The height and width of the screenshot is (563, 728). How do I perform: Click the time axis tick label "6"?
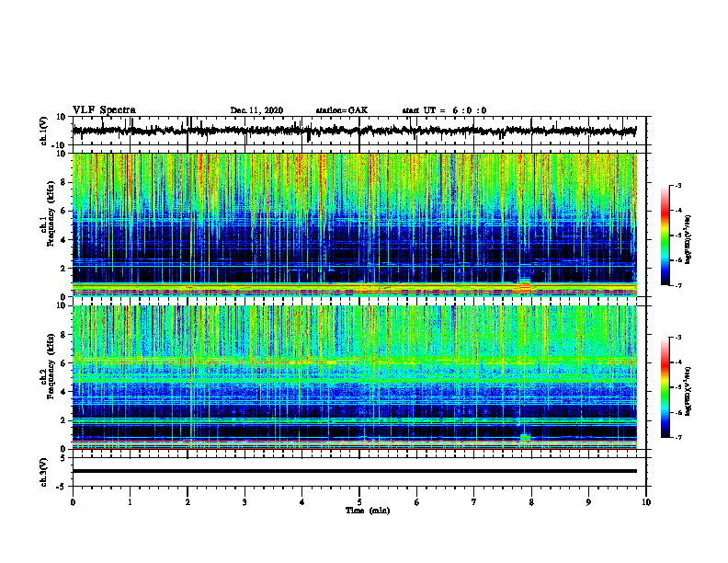pos(417,502)
